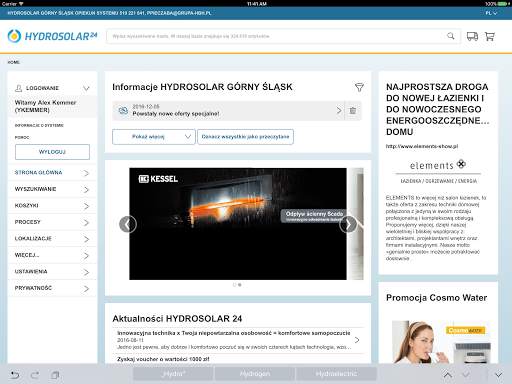Open the www.elements-show.pl link

(x=422, y=146)
